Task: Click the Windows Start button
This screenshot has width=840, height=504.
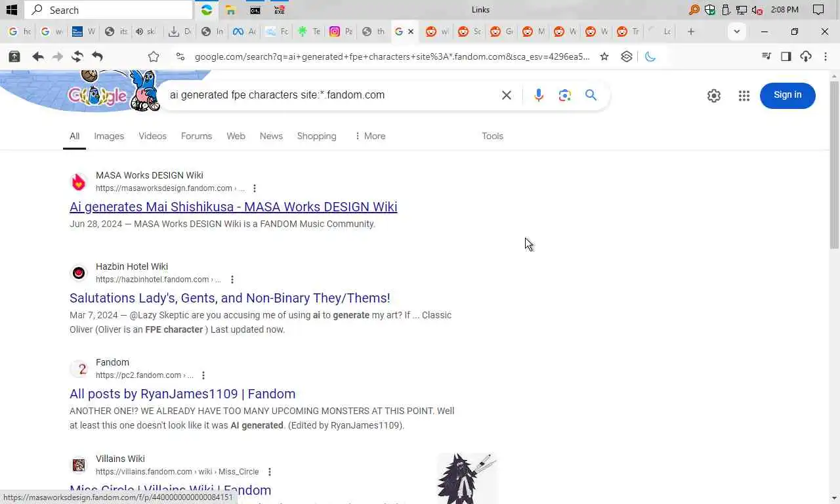Action: 11,10
